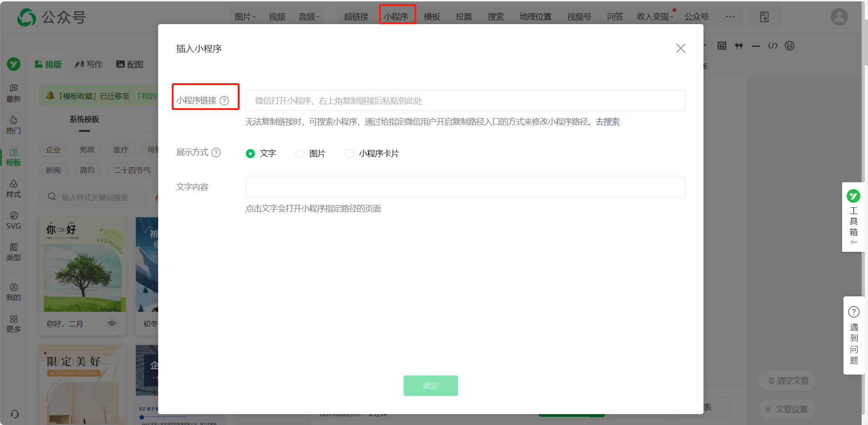Click the document check icon in top bar

click(x=764, y=17)
